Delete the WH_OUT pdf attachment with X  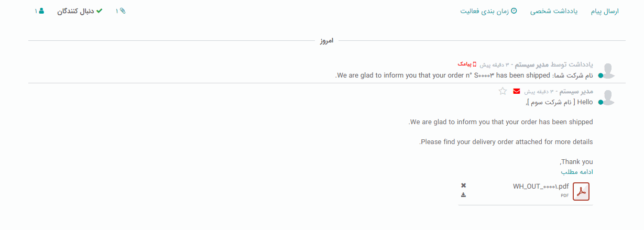pos(463,185)
